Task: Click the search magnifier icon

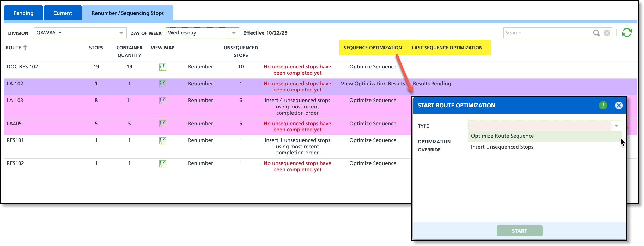Action: point(596,33)
